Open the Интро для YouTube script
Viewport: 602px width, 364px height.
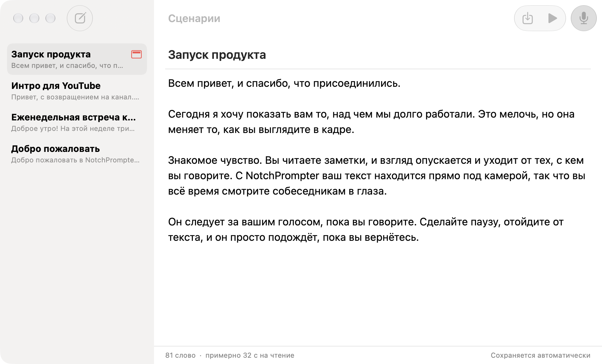(x=77, y=91)
